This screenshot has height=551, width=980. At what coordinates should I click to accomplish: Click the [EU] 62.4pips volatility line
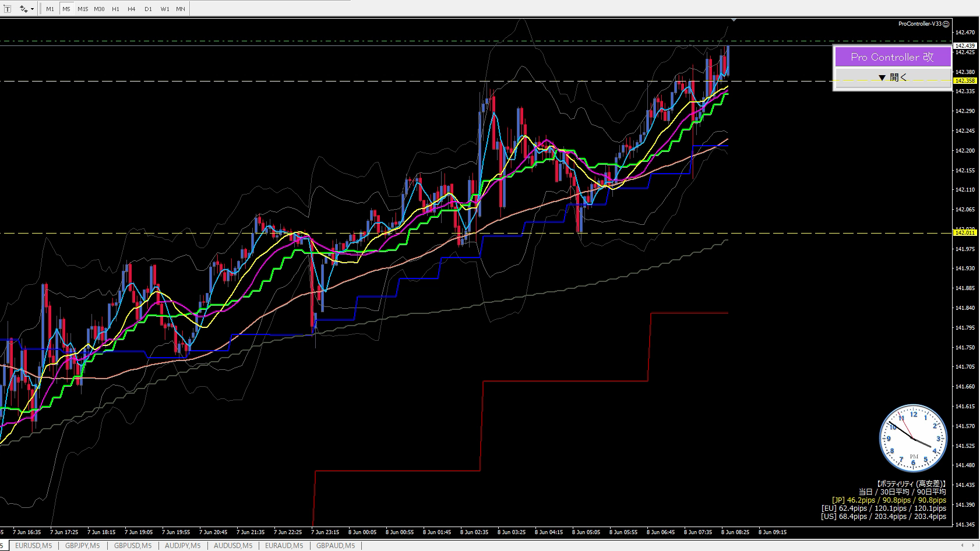pos(884,508)
